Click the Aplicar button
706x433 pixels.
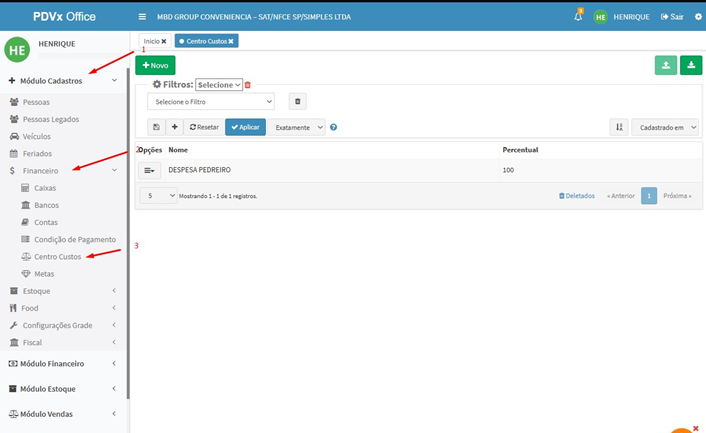pyautogui.click(x=245, y=127)
